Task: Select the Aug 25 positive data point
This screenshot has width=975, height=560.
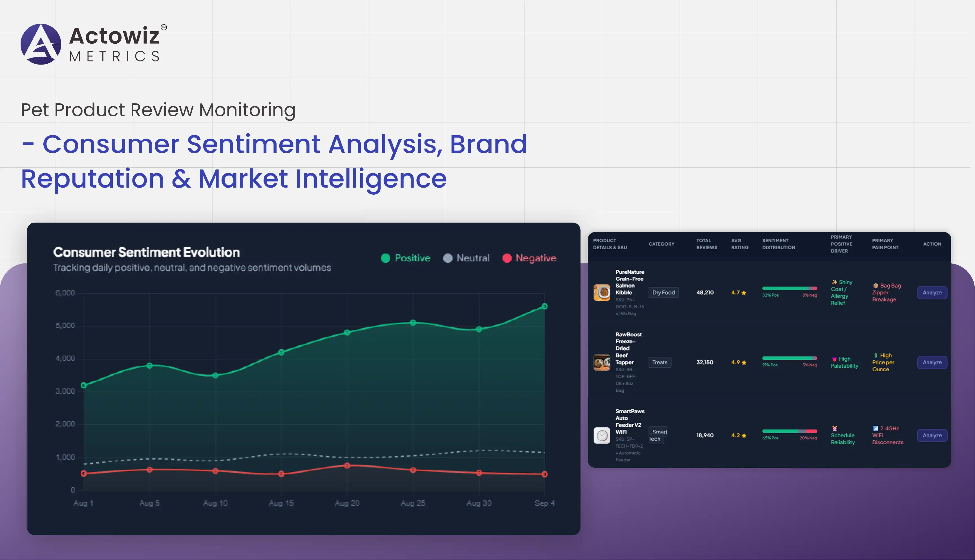Action: point(413,323)
